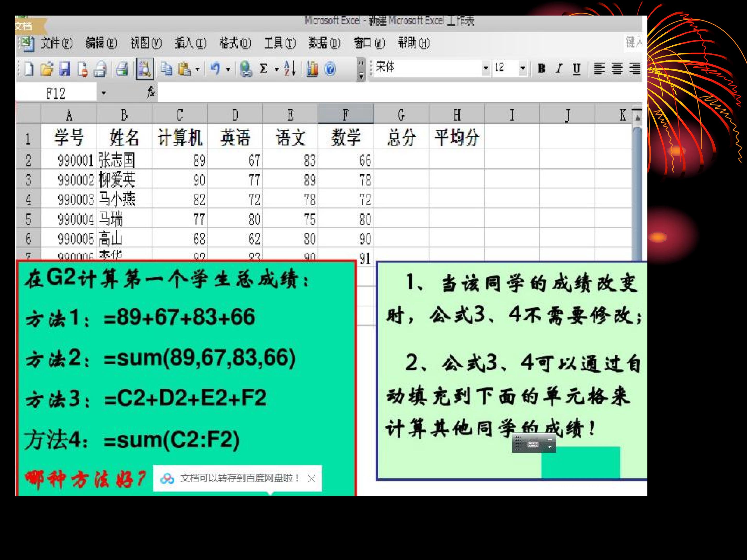The height and width of the screenshot is (560, 747).
Task: Select column header A
Action: [69, 114]
